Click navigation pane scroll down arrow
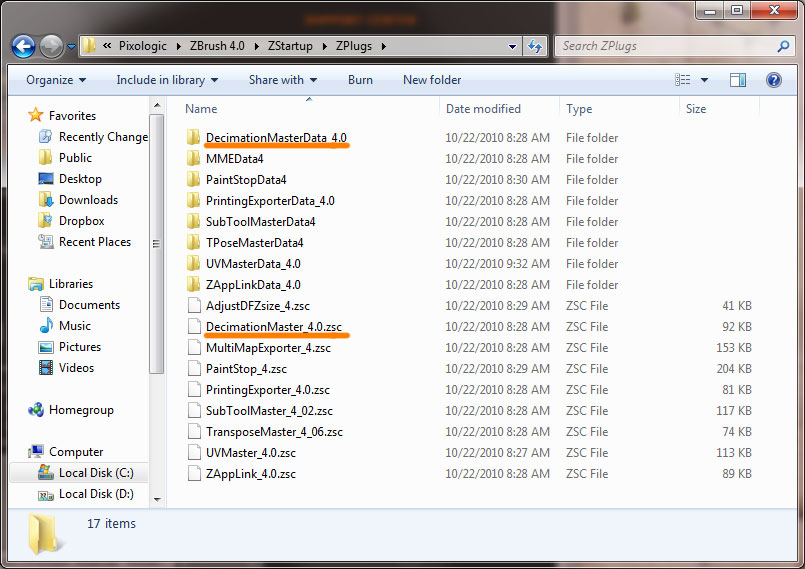Screen dimensions: 805x569 [x=157, y=500]
